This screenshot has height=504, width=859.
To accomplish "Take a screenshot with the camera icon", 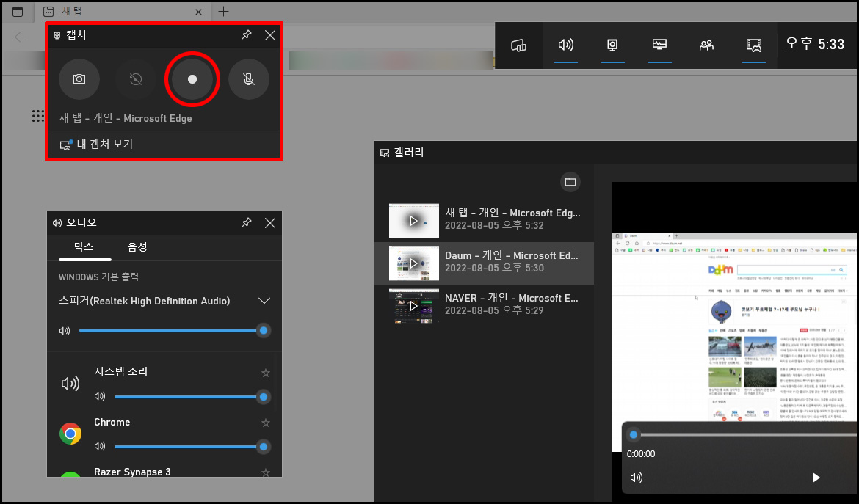I will pyautogui.click(x=79, y=79).
